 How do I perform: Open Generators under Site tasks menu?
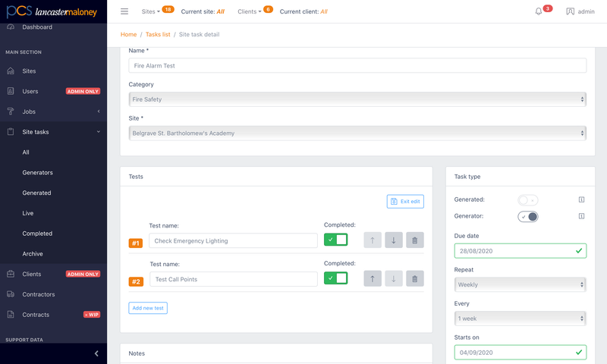click(37, 173)
